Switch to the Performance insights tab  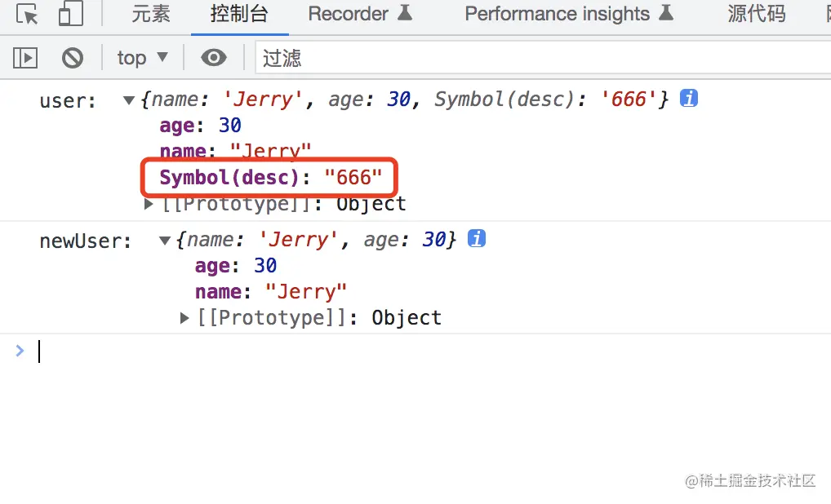pos(557,14)
